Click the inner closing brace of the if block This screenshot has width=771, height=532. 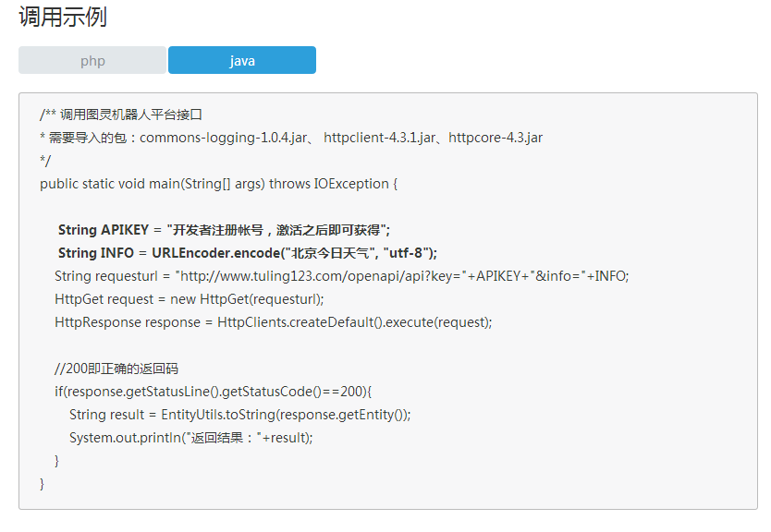tap(57, 461)
